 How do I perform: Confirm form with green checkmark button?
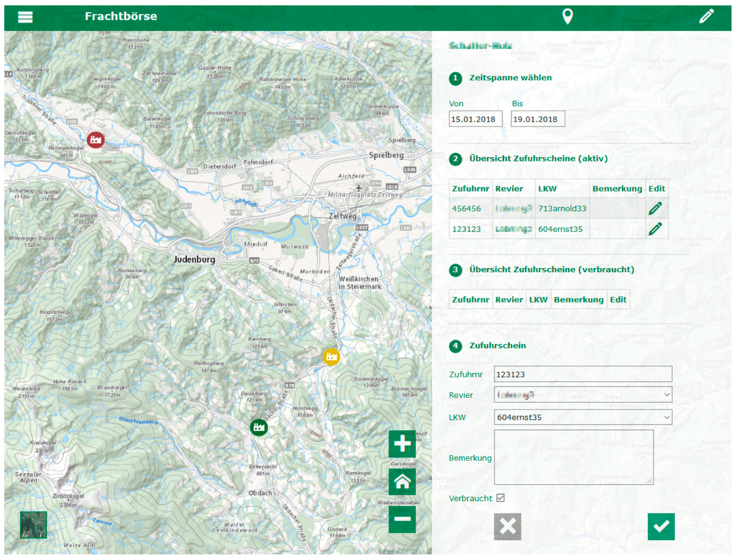(660, 527)
